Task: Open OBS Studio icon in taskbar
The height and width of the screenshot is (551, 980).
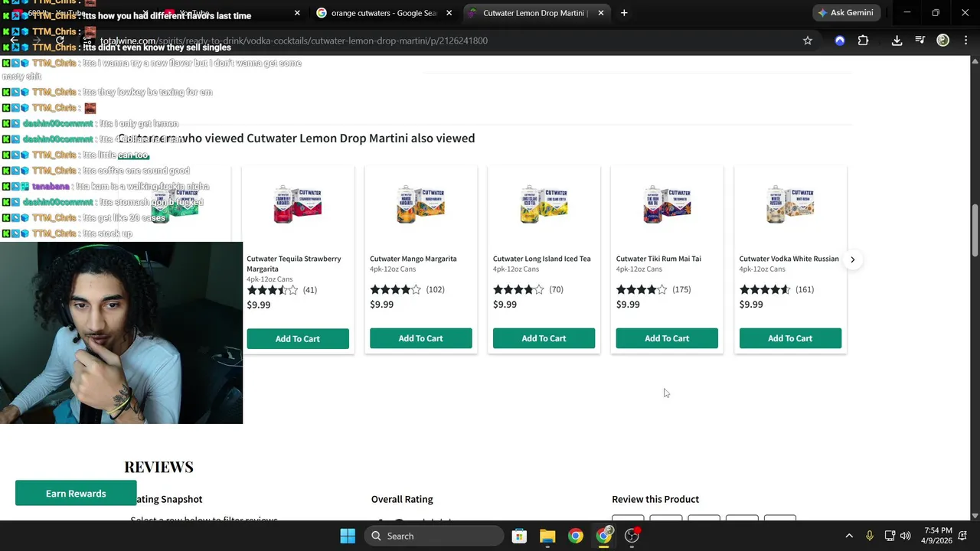Action: click(x=632, y=536)
